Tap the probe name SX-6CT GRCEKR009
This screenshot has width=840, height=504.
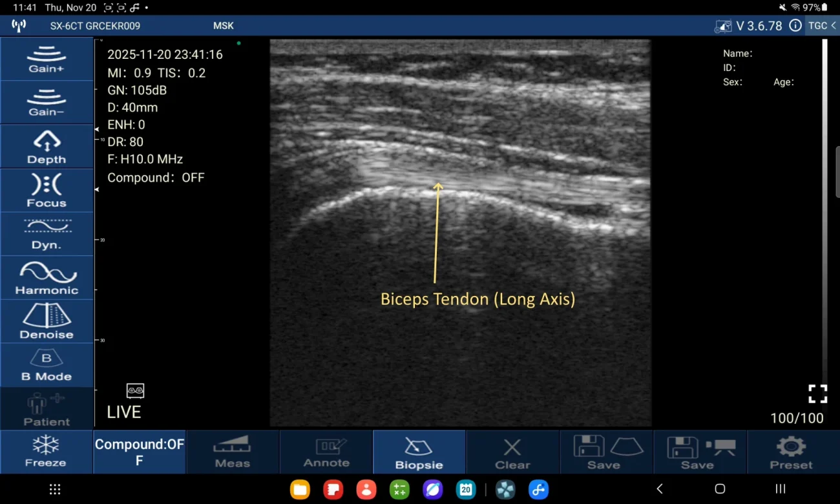pos(95,26)
